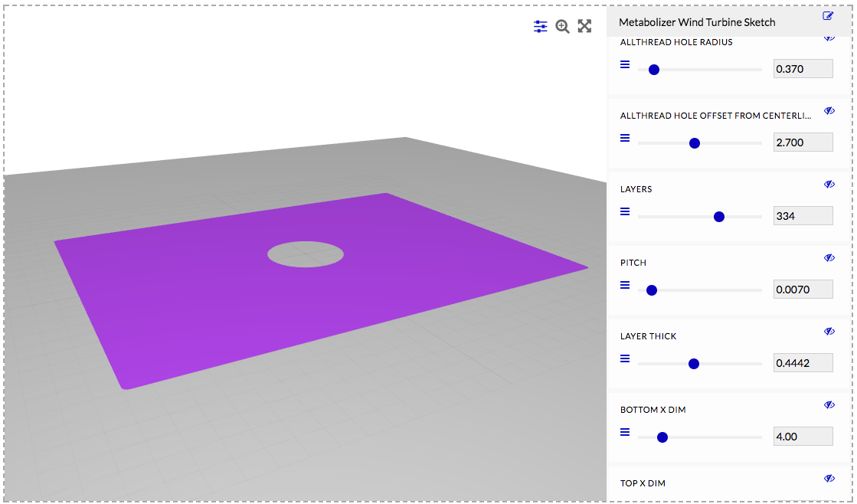Open the Allthread Hole Offset hamburger menu
Image resolution: width=857 pixels, height=504 pixels.
(625, 139)
